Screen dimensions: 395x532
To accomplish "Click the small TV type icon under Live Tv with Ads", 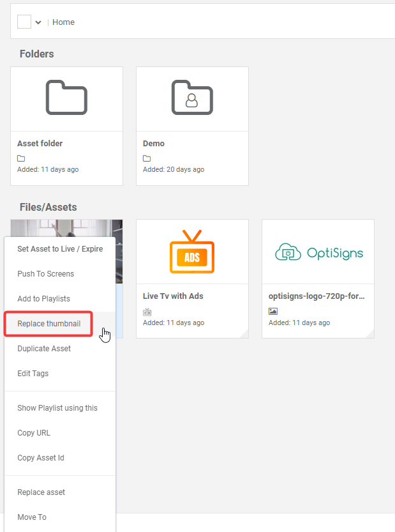I will point(147,312).
